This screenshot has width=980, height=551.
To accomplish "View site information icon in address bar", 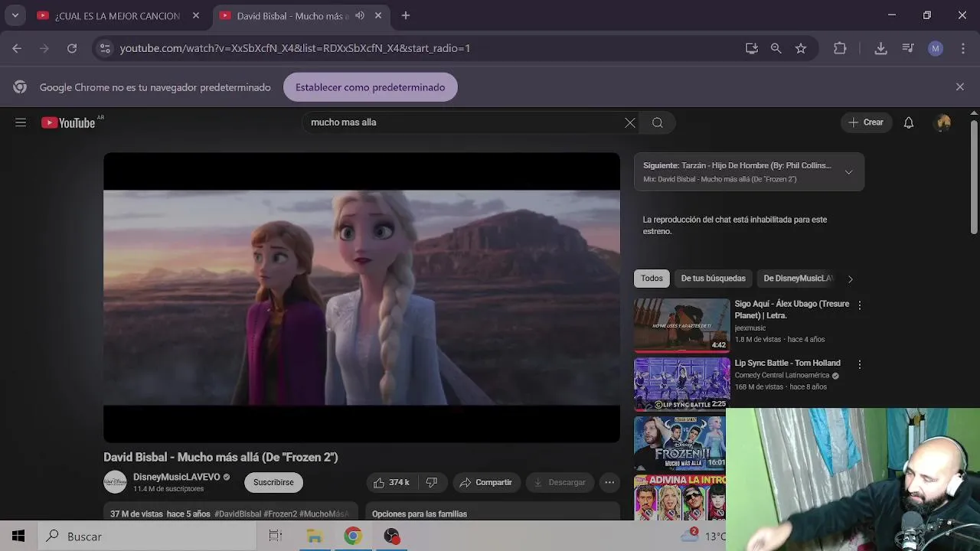I will (x=105, y=48).
